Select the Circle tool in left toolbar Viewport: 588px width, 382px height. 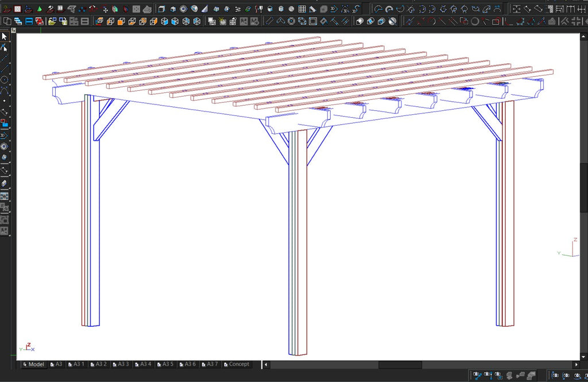(x=4, y=79)
